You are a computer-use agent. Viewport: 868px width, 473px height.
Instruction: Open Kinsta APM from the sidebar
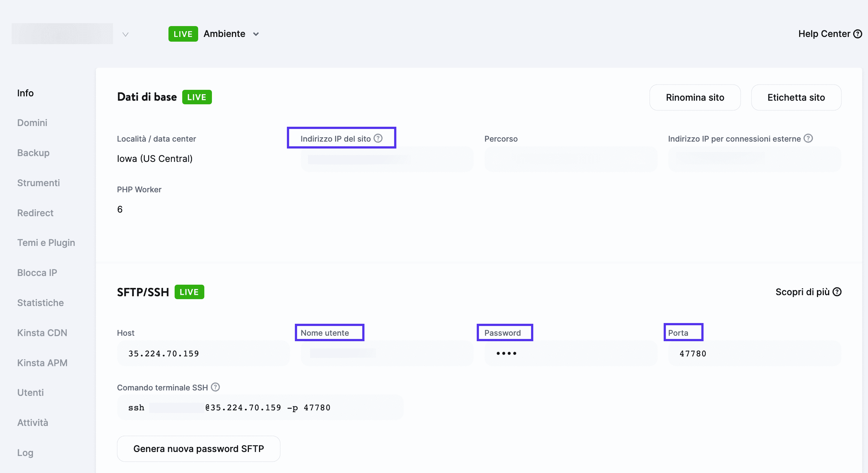[42, 363]
